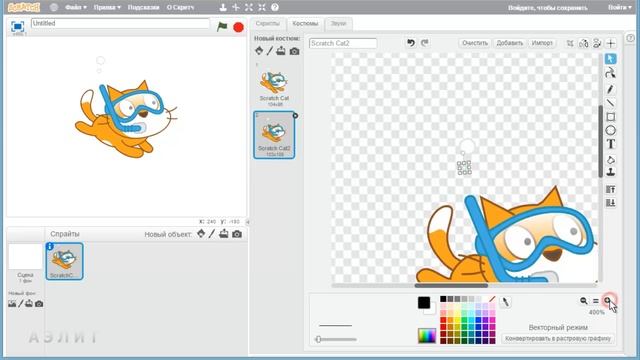Create a new sprite from camera
The image size is (640, 360).
click(x=237, y=234)
